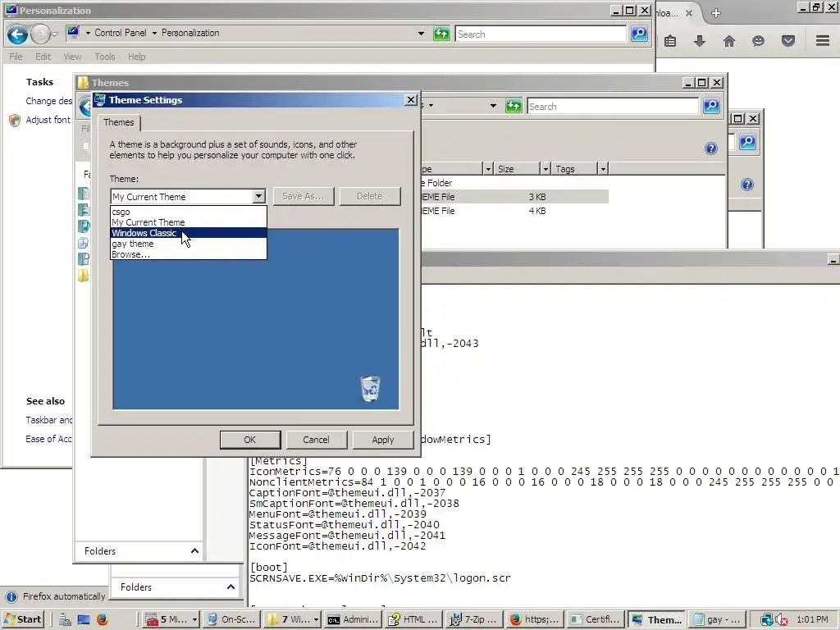
Task: Select gay theme in the list
Action: pyautogui.click(x=189, y=244)
